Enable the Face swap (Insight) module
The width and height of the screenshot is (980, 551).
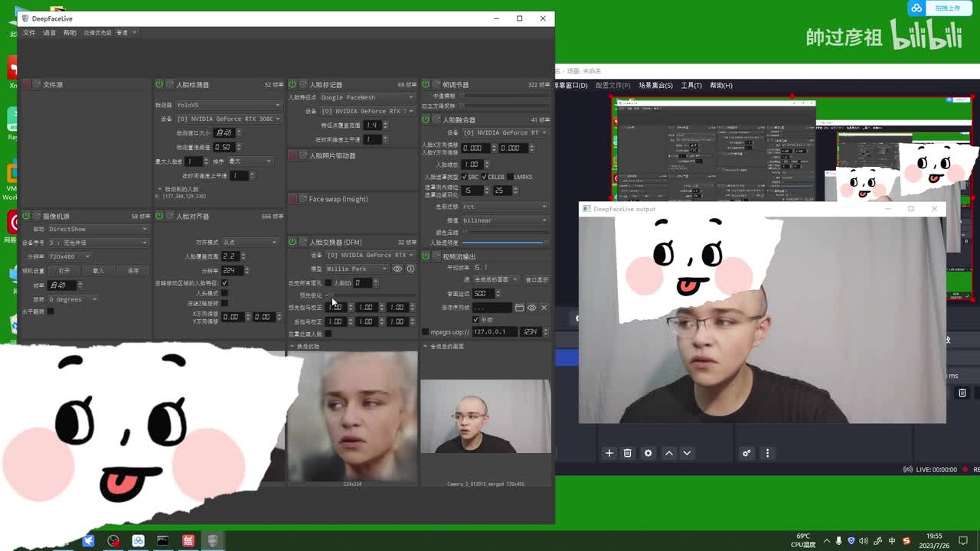tap(292, 199)
